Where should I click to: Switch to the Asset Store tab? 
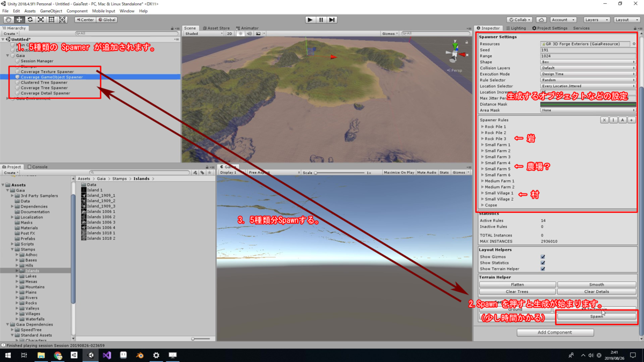tap(216, 28)
